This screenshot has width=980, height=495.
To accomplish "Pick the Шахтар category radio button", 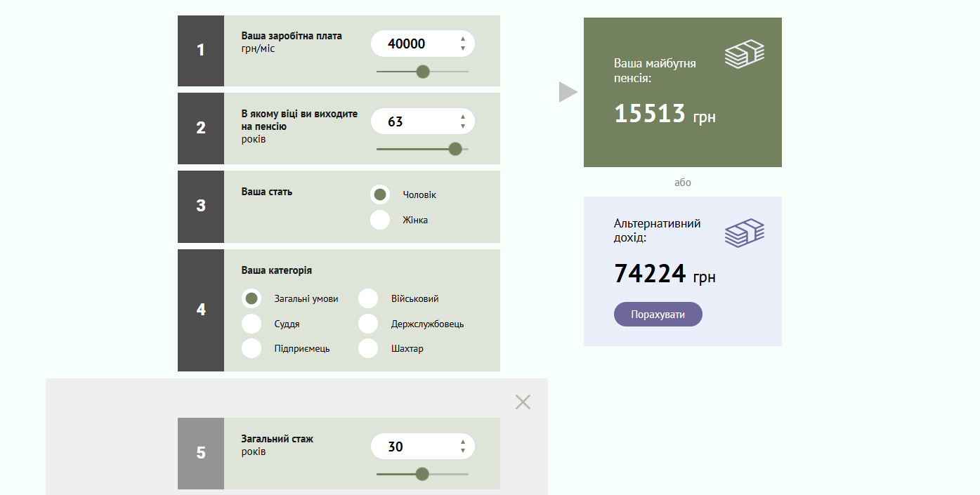I will (368, 348).
